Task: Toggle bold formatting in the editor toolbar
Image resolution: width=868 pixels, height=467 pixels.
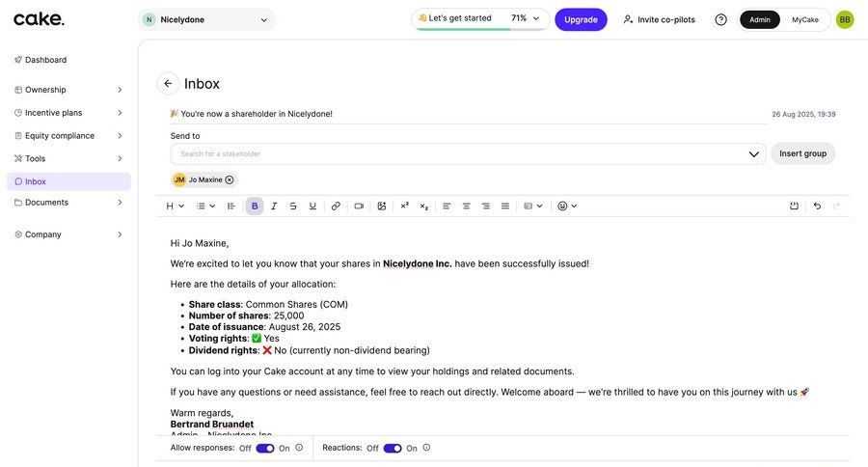Action: pos(255,206)
